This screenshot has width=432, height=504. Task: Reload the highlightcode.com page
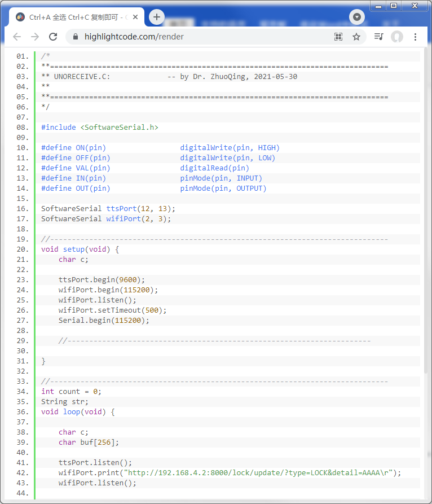[x=53, y=37]
